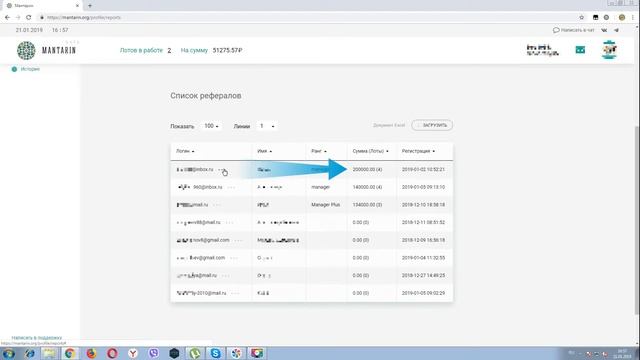The image size is (640, 360).
Task: Open the Линии dropdown
Action: click(x=267, y=126)
